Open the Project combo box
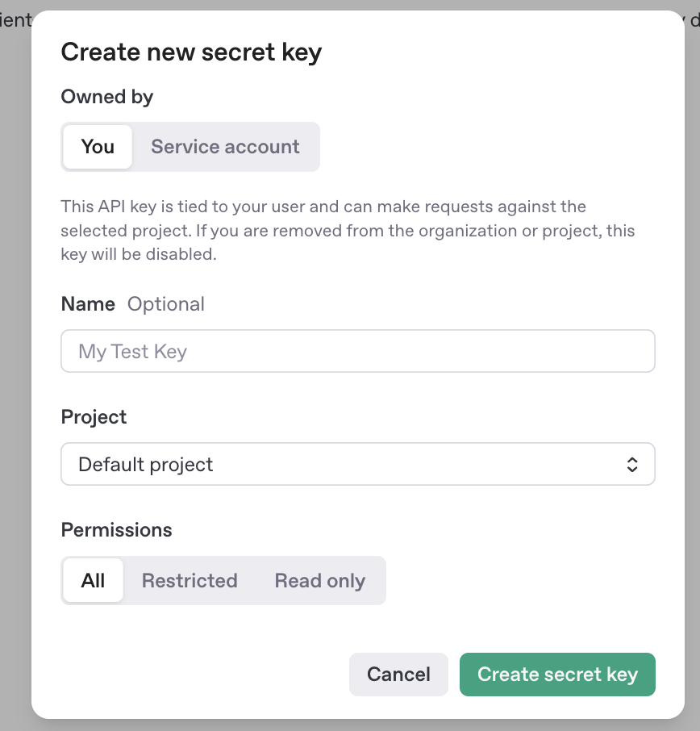The height and width of the screenshot is (731, 700). click(357, 465)
